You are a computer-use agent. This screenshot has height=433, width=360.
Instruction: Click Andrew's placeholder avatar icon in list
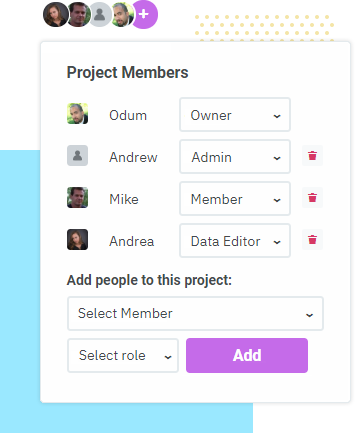[x=77, y=156]
